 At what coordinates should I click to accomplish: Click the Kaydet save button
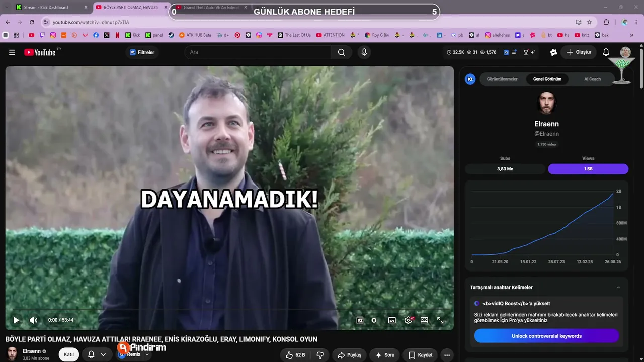(420, 355)
